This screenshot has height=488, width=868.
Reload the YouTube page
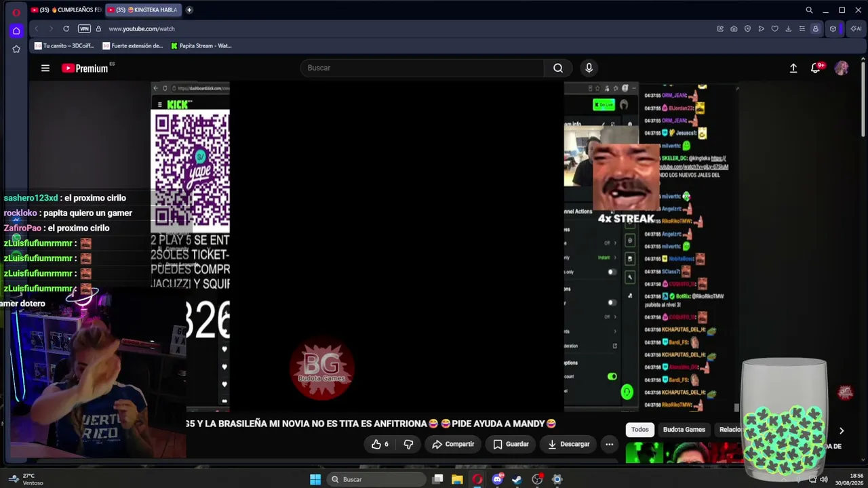tap(66, 28)
